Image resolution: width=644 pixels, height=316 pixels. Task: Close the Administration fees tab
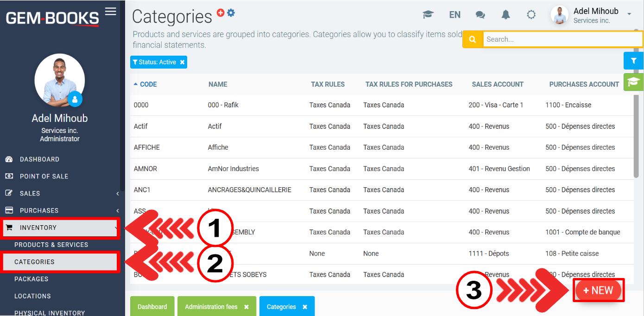coord(246,307)
